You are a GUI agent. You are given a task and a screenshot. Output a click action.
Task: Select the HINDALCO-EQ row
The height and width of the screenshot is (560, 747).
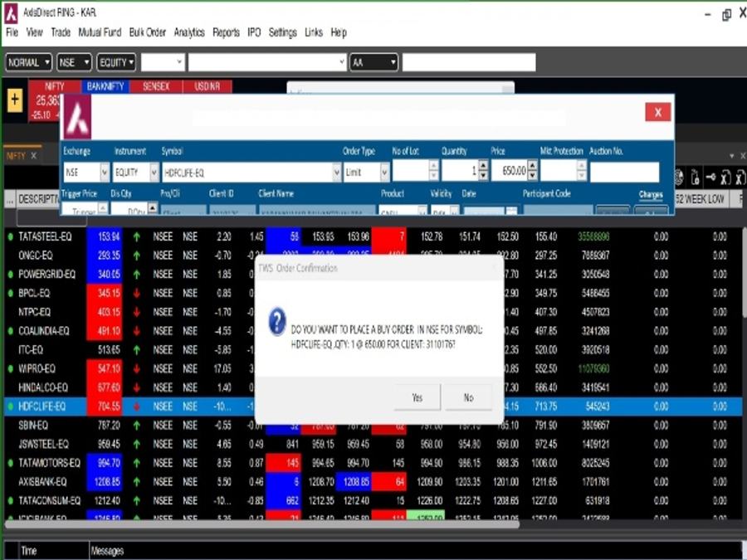[373, 387]
